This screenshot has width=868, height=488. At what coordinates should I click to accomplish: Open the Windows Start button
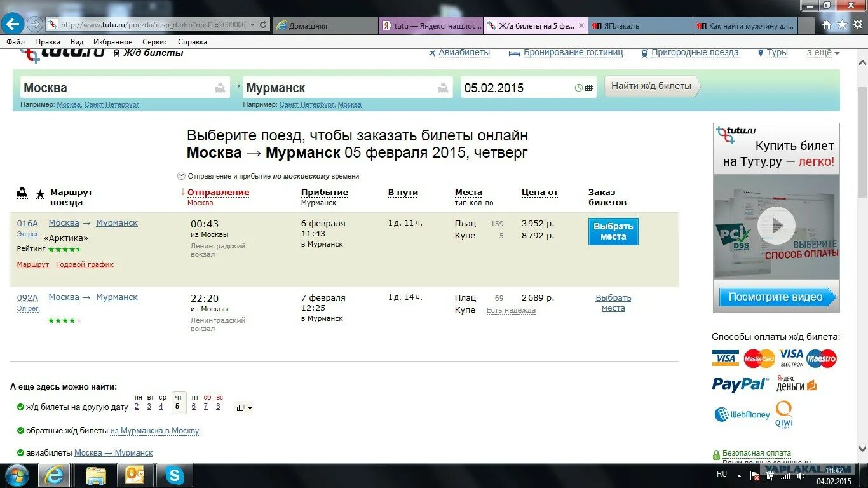17,475
